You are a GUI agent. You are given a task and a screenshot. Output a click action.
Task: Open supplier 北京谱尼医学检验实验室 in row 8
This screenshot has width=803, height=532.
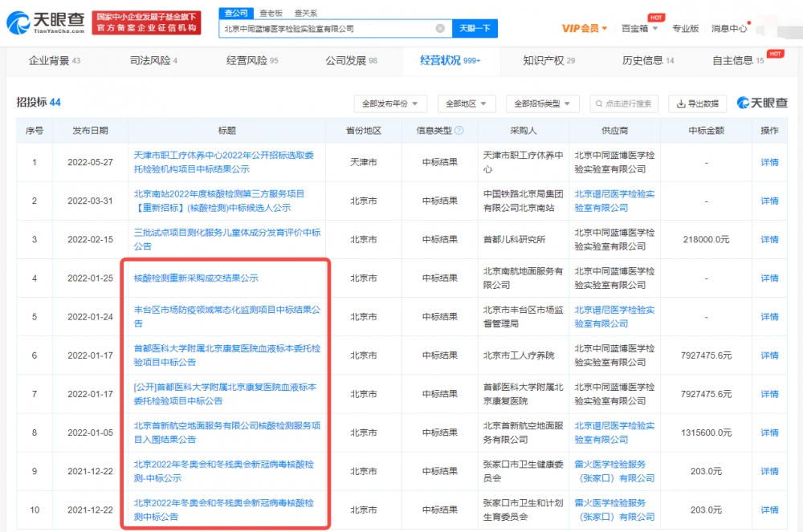[x=614, y=433]
